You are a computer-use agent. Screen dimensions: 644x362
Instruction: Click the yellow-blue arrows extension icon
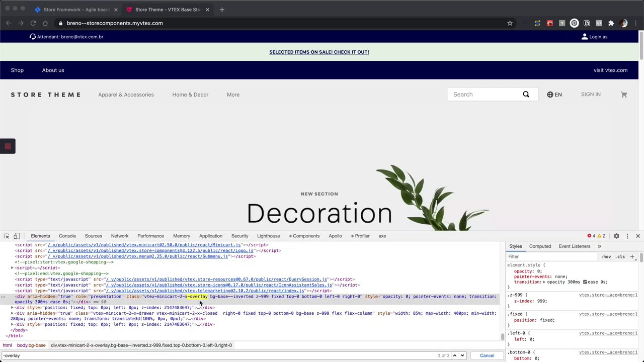[537, 23]
